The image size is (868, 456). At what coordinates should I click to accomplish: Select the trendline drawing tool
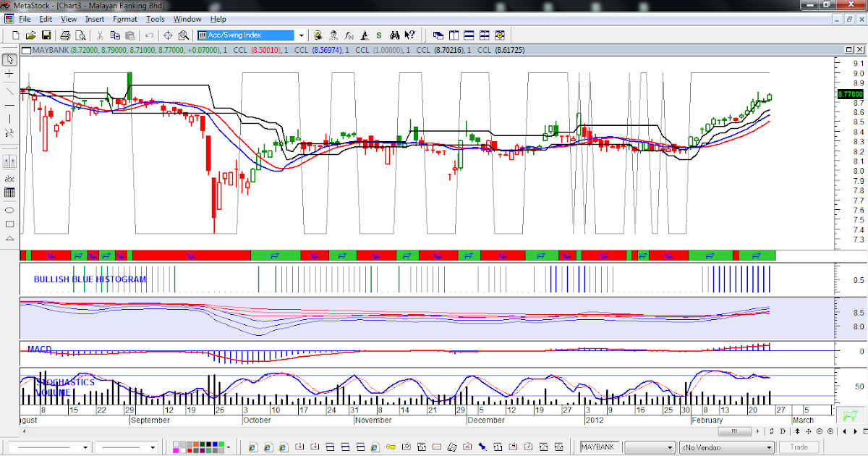tap(9, 90)
